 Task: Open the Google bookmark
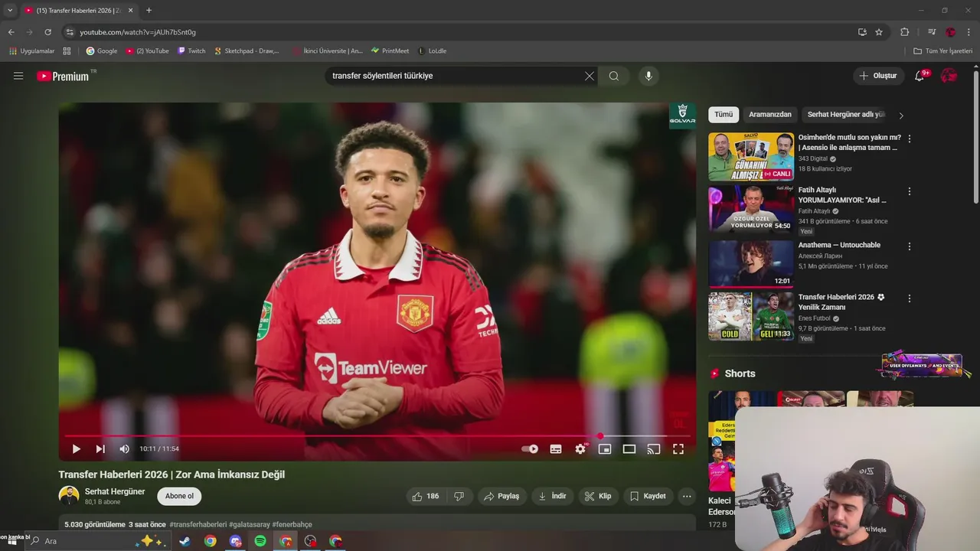102,51
